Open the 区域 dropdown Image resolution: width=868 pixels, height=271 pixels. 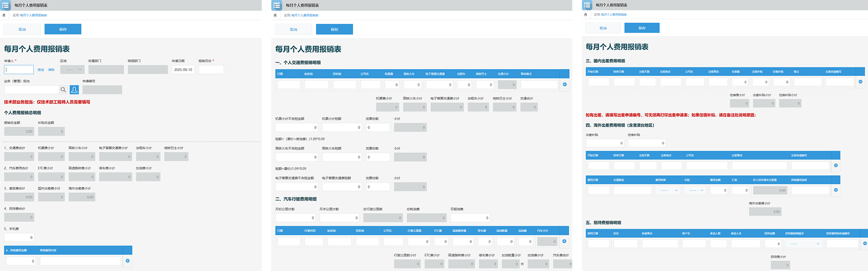click(x=72, y=70)
